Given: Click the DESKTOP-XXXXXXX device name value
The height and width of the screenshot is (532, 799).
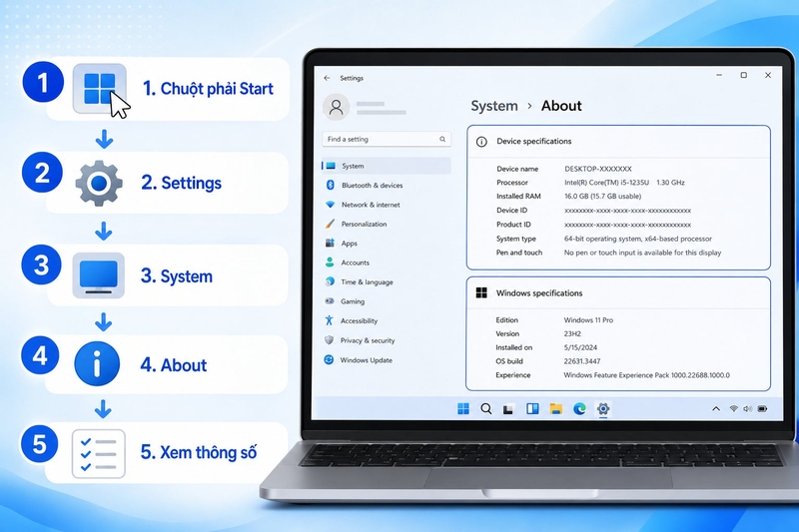Looking at the screenshot, I should (597, 169).
